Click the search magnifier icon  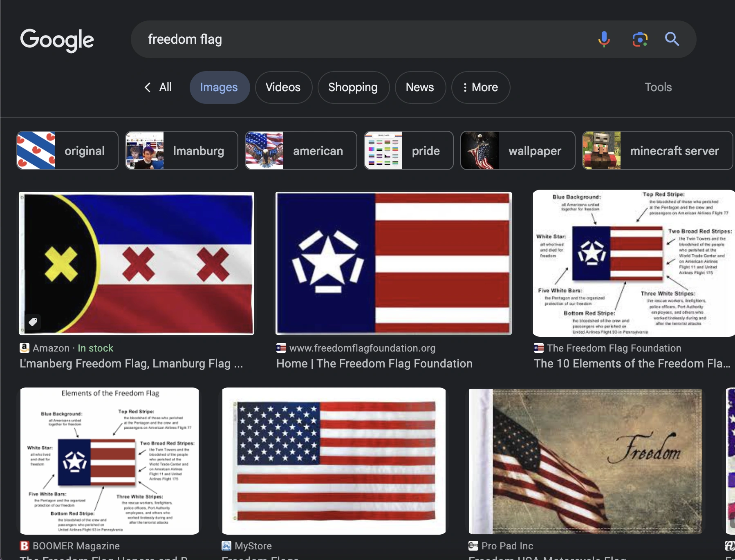tap(672, 39)
